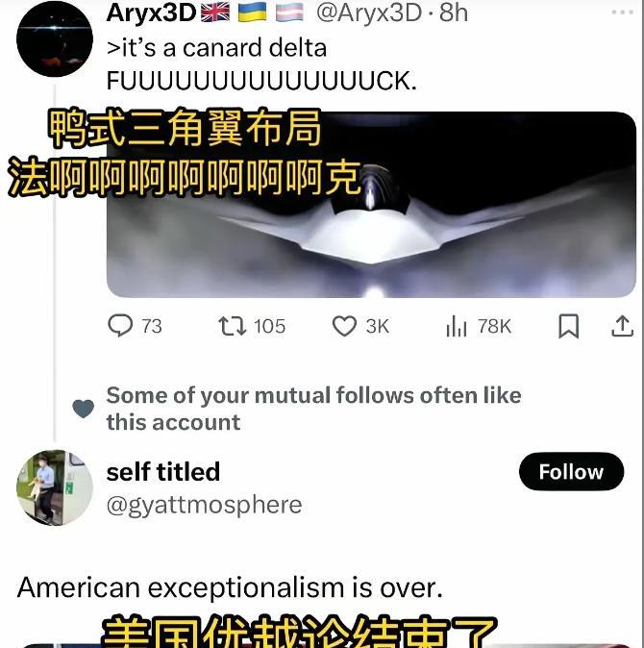Click the Aryx3D display name
The image size is (644, 648).
coord(151,12)
